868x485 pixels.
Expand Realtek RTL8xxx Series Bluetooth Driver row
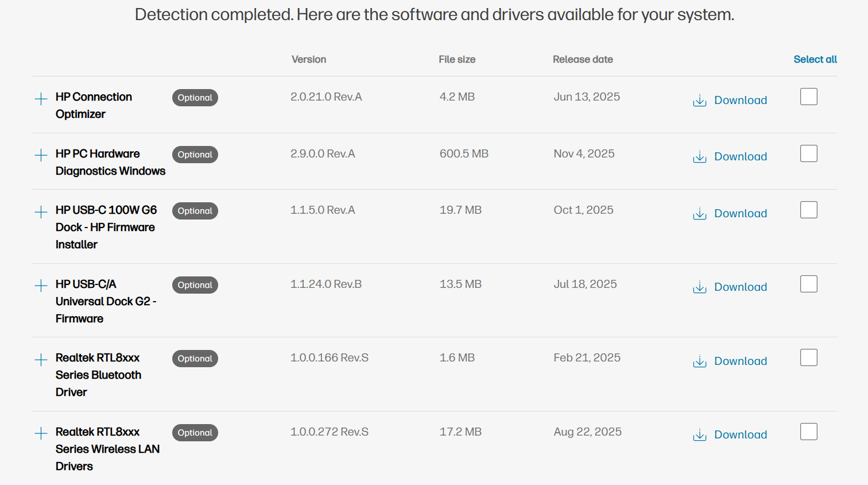pos(41,360)
